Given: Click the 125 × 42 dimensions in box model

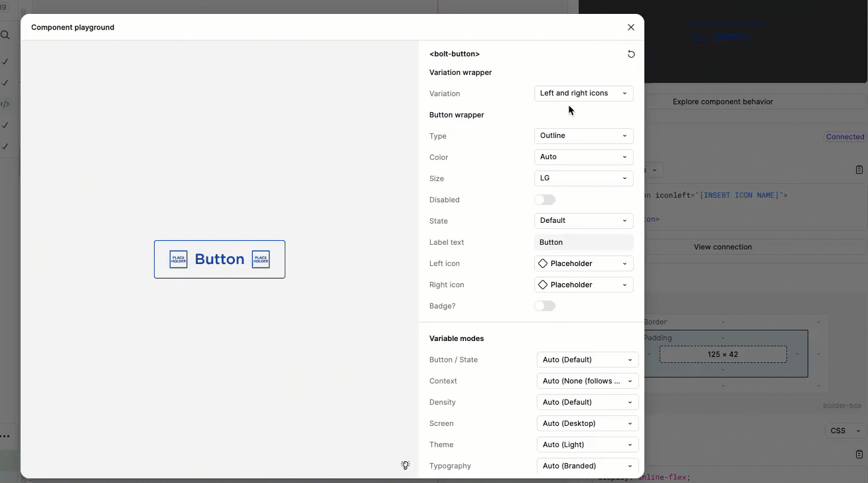Looking at the screenshot, I should tap(723, 354).
